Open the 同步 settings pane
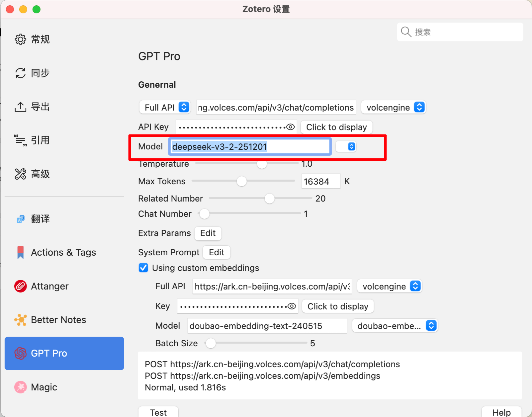Viewport: 532px width, 417px height. pyautogui.click(x=64, y=73)
